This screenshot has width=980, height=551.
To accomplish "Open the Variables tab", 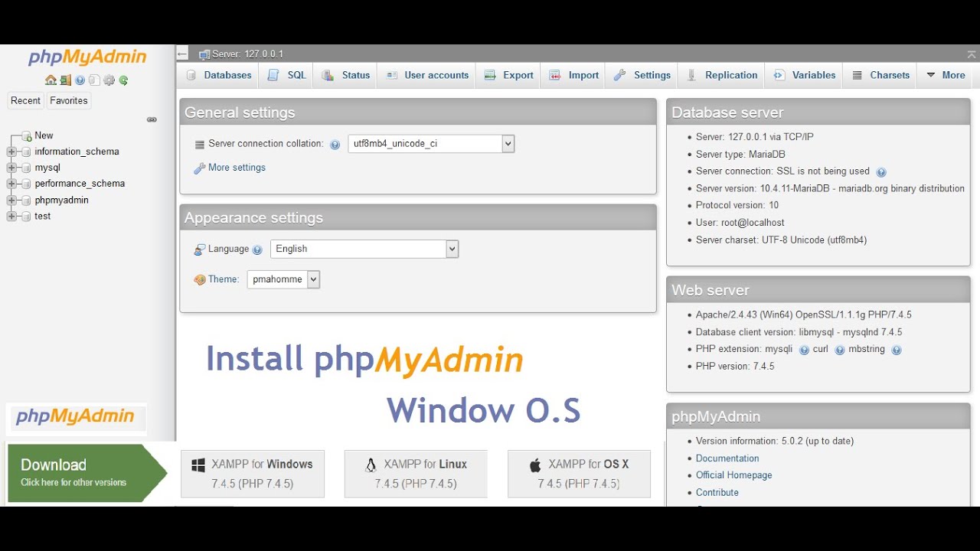I will click(x=804, y=75).
